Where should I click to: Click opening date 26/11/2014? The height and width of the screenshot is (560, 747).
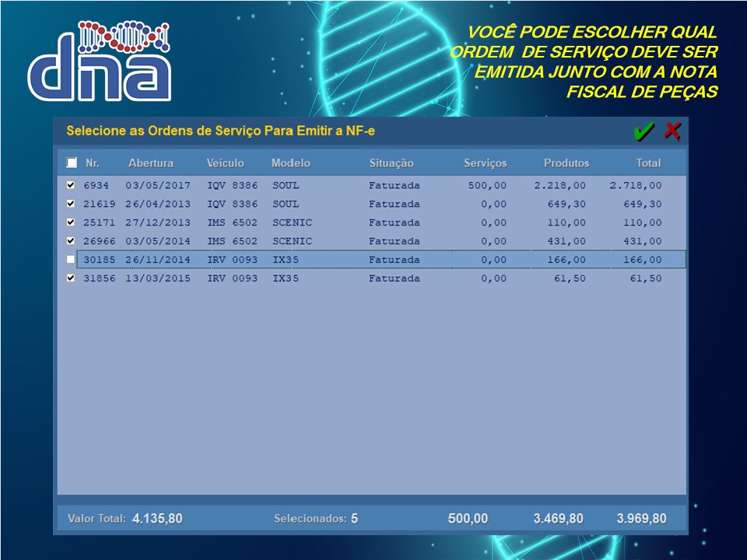pyautogui.click(x=158, y=260)
